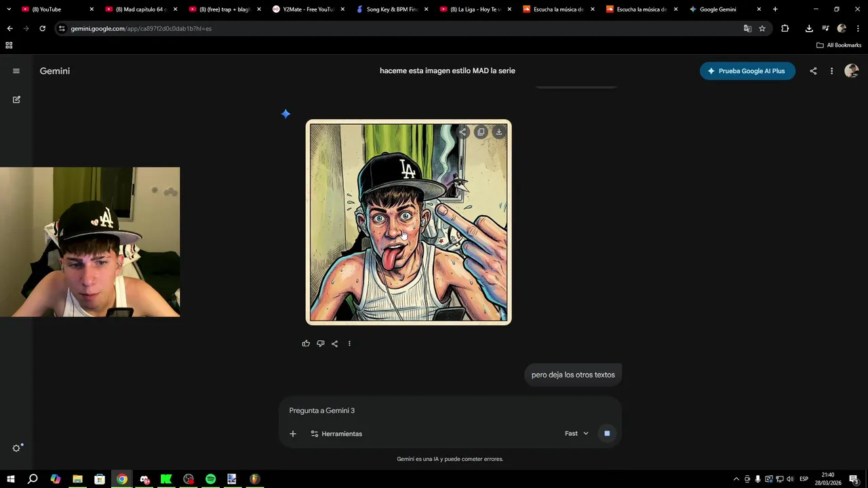Focus the Pregunta a Gemini 3 input
This screenshot has height=488, width=868.
point(450,411)
